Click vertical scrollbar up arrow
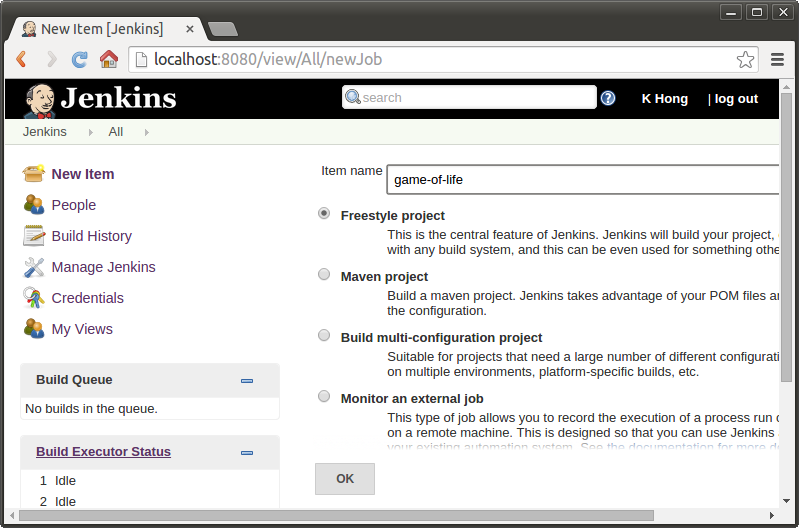Image resolution: width=799 pixels, height=528 pixels. [x=786, y=87]
